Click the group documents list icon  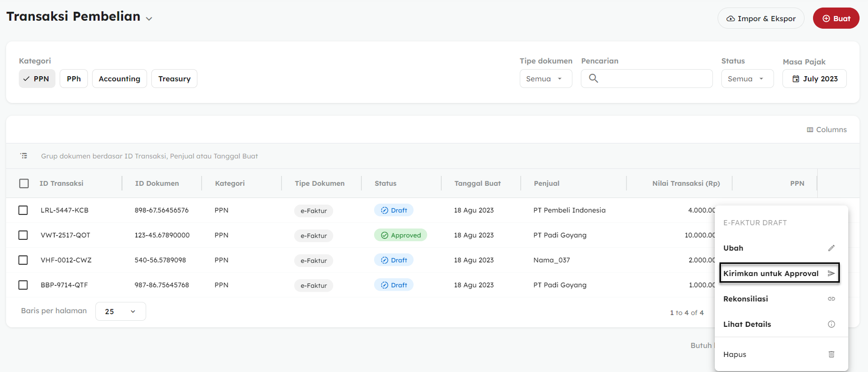24,156
